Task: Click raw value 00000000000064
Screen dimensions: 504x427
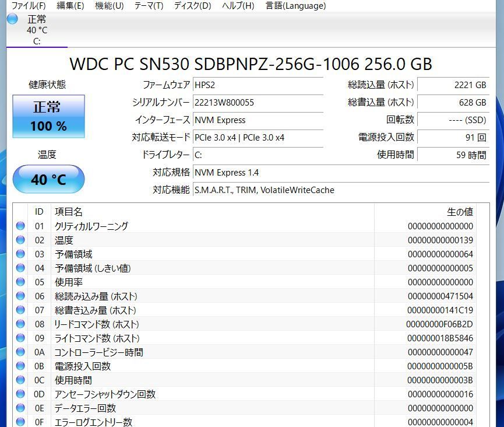Action: (440, 254)
